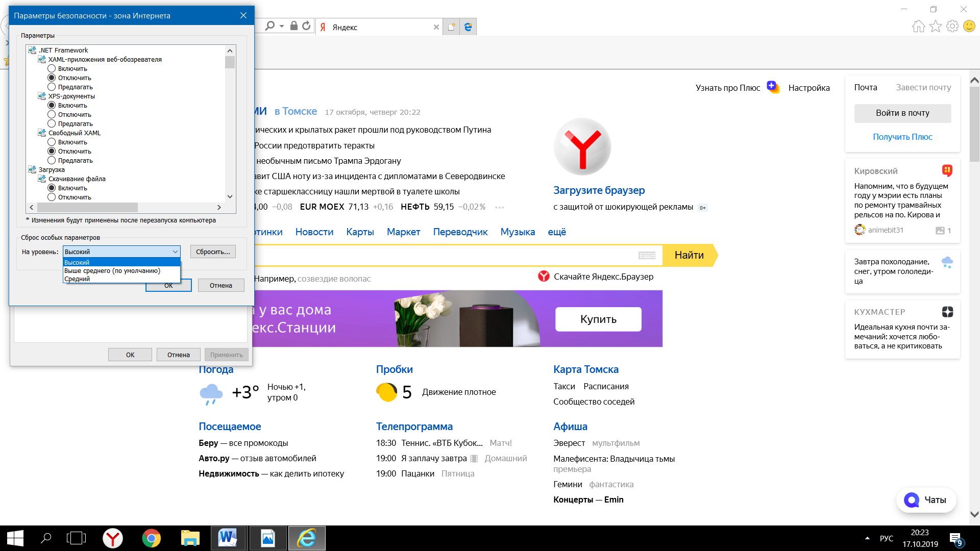980x551 pixels.
Task: Expand ещё services menu
Action: (x=557, y=232)
